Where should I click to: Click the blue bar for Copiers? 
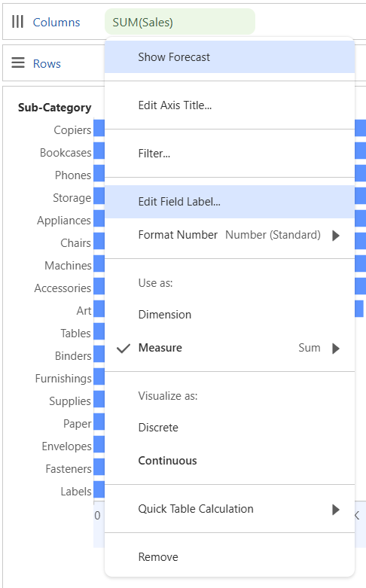pyautogui.click(x=99, y=128)
